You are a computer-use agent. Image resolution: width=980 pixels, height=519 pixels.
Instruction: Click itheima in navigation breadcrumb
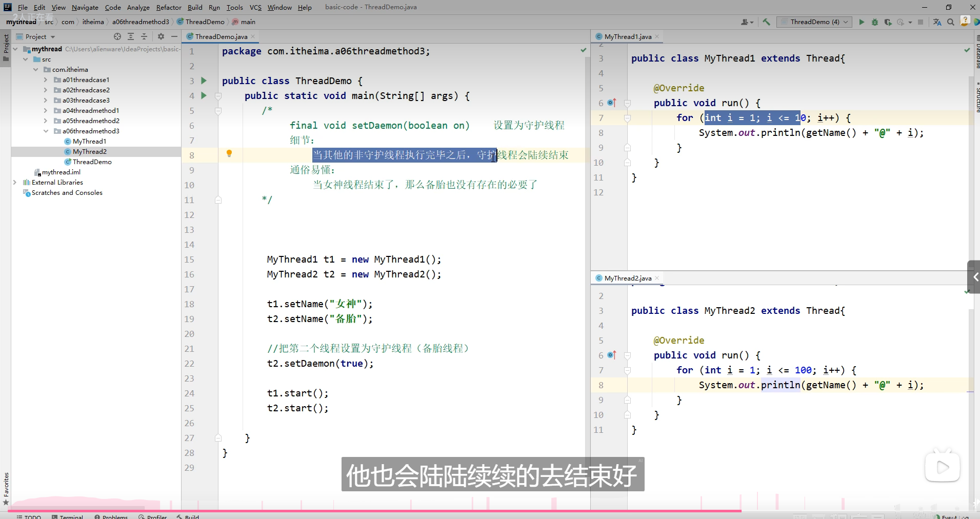(93, 22)
